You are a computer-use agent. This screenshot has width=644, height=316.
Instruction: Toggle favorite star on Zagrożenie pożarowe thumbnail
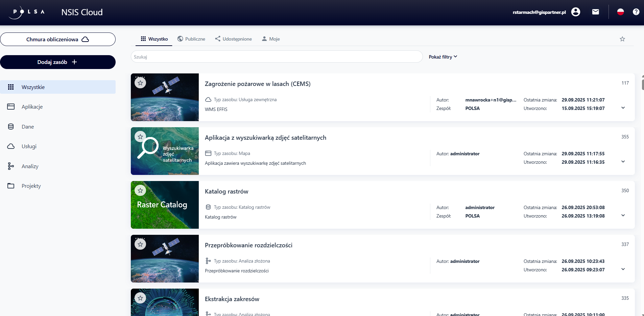[140, 83]
